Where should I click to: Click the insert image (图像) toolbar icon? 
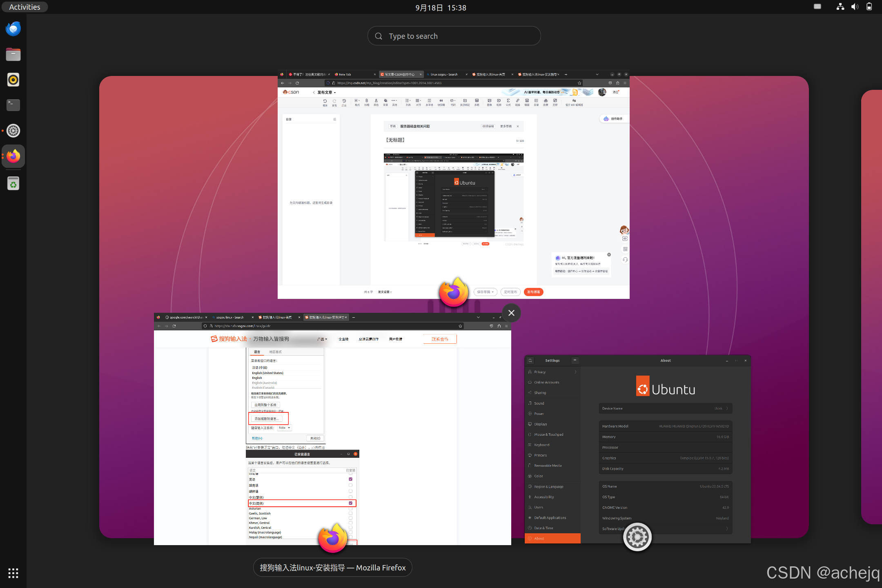tap(489, 101)
